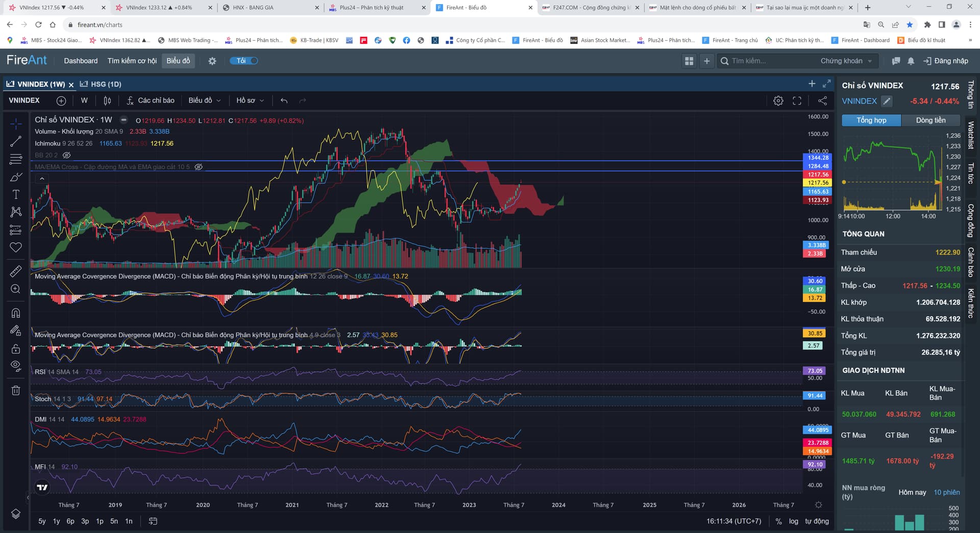Screen dimensions: 980x533
Task: Toggle the Tối dark mode switch
Action: tap(244, 61)
